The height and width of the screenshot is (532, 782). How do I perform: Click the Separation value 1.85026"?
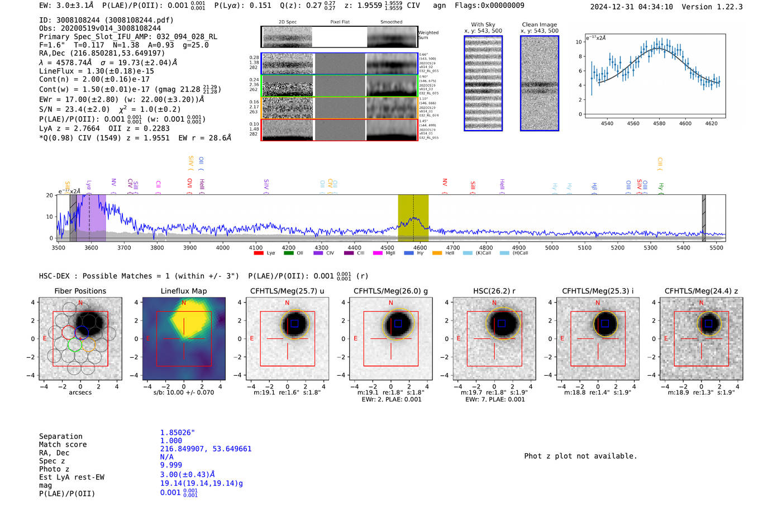[x=178, y=433]
